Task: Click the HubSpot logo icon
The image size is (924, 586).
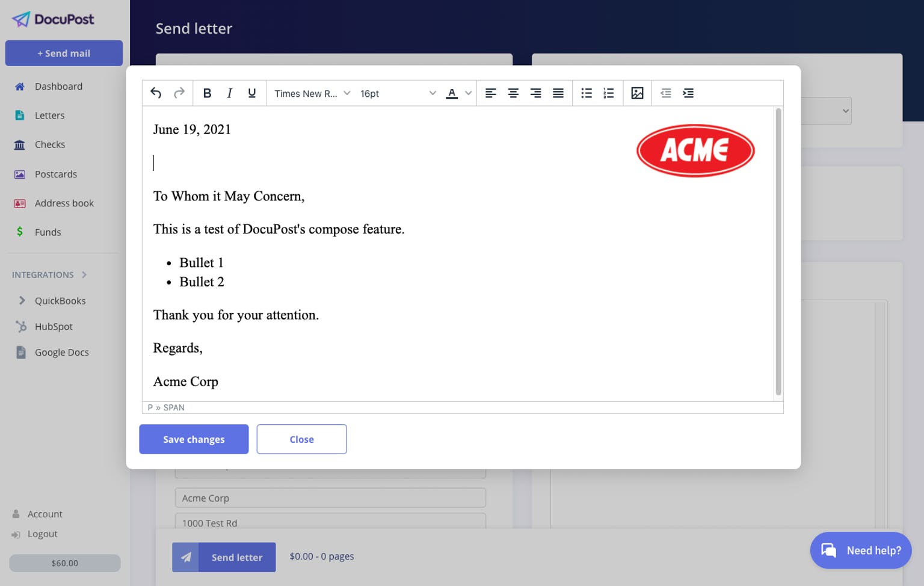Action: click(x=21, y=326)
